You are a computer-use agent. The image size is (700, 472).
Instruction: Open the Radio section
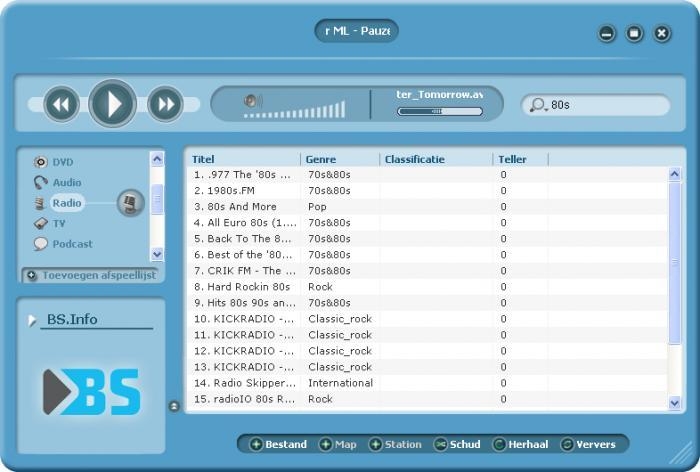coord(67,203)
